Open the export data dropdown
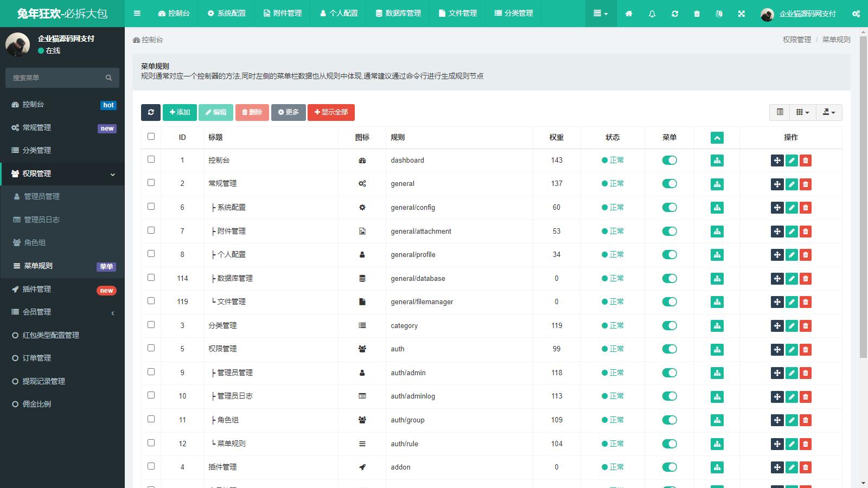This screenshot has width=868, height=488. point(828,112)
